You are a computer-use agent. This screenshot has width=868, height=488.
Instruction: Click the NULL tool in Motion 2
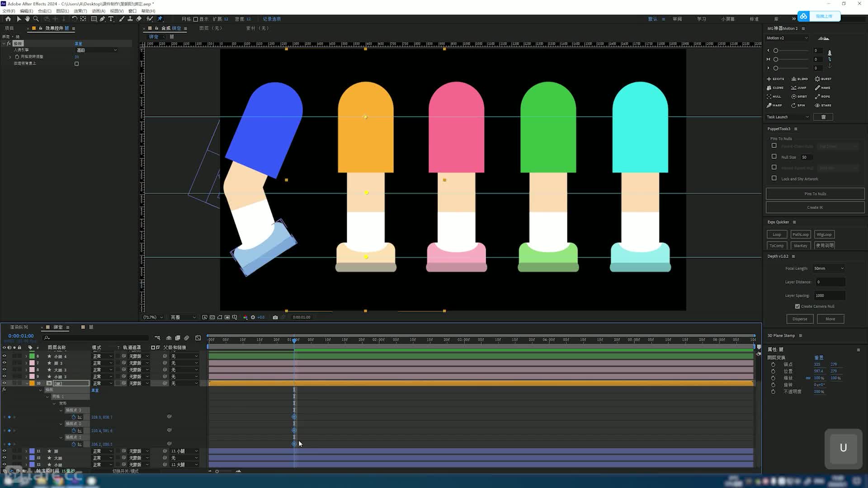(x=774, y=97)
